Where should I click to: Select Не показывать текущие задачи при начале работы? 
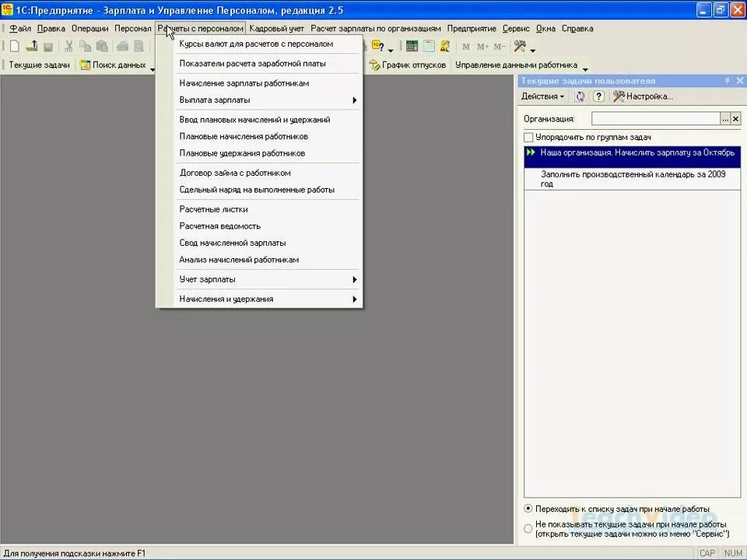coord(528,529)
